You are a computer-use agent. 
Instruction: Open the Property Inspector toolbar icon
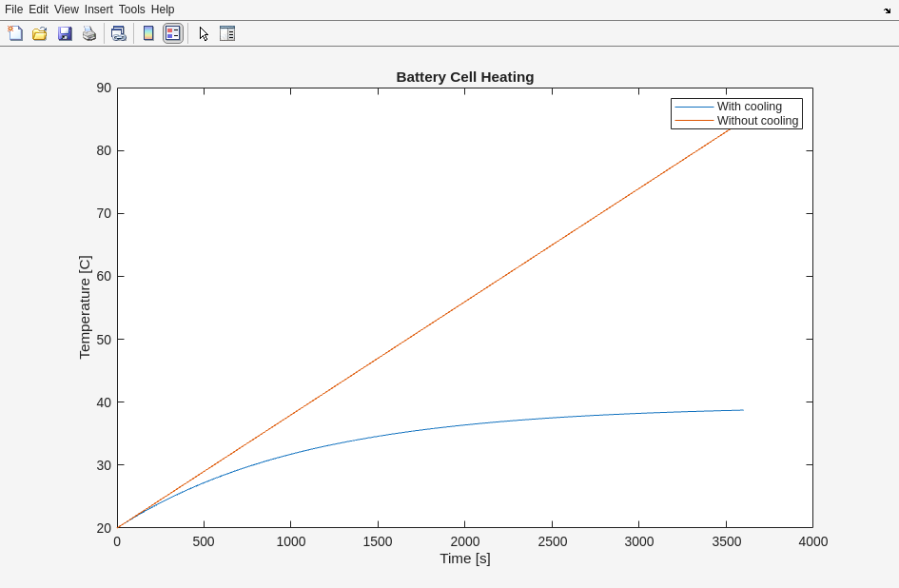click(x=227, y=33)
